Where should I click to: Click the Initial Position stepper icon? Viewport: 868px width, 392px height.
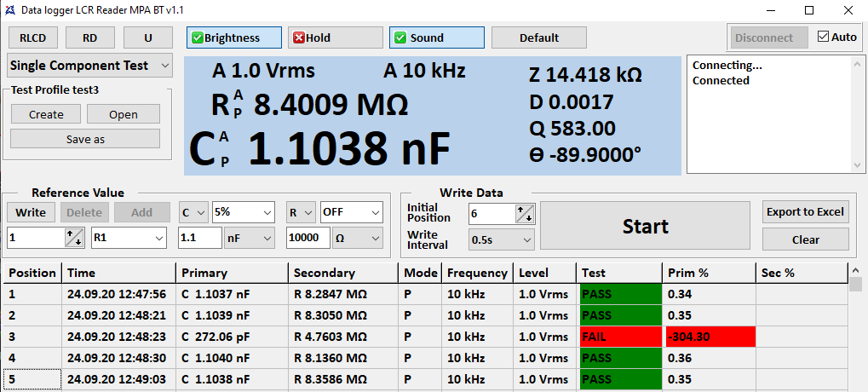525,214
